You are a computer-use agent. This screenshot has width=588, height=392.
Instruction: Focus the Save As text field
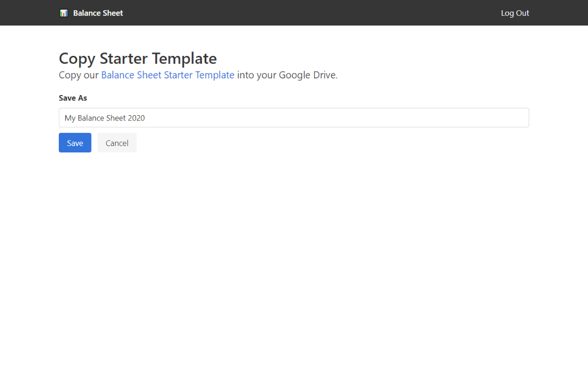coord(294,118)
